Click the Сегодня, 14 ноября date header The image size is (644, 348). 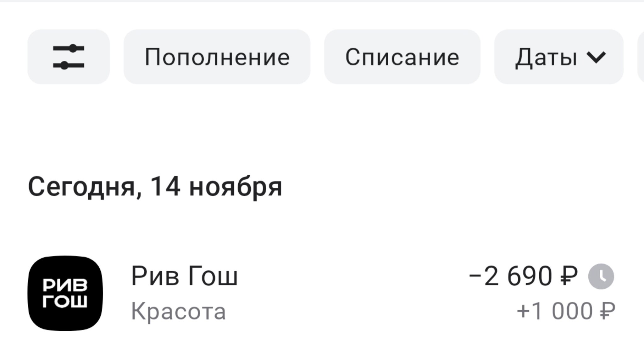[155, 187]
